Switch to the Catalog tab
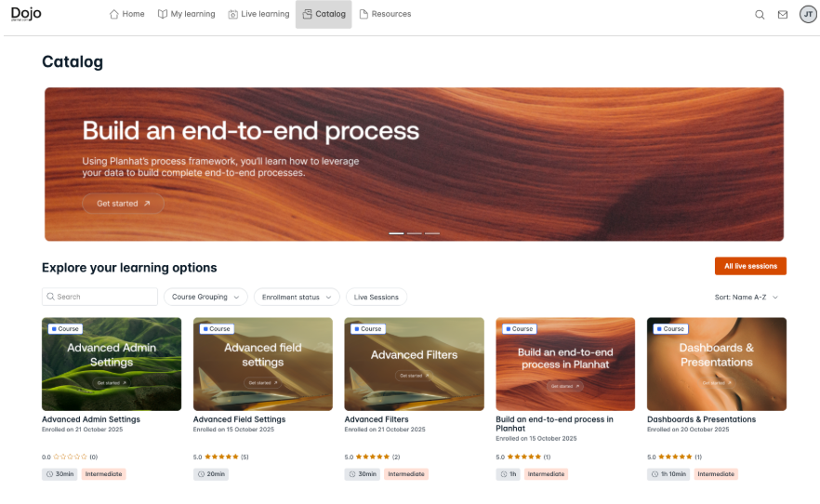 [324, 14]
